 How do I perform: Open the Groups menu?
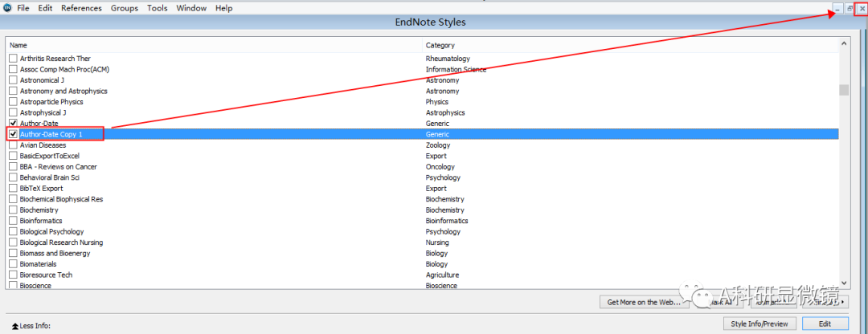125,8
